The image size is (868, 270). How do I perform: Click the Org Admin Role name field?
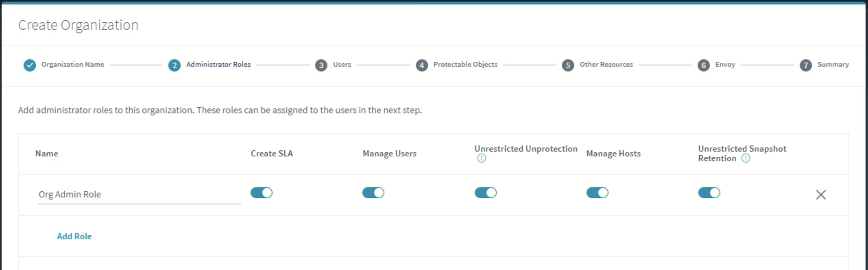coord(139,194)
